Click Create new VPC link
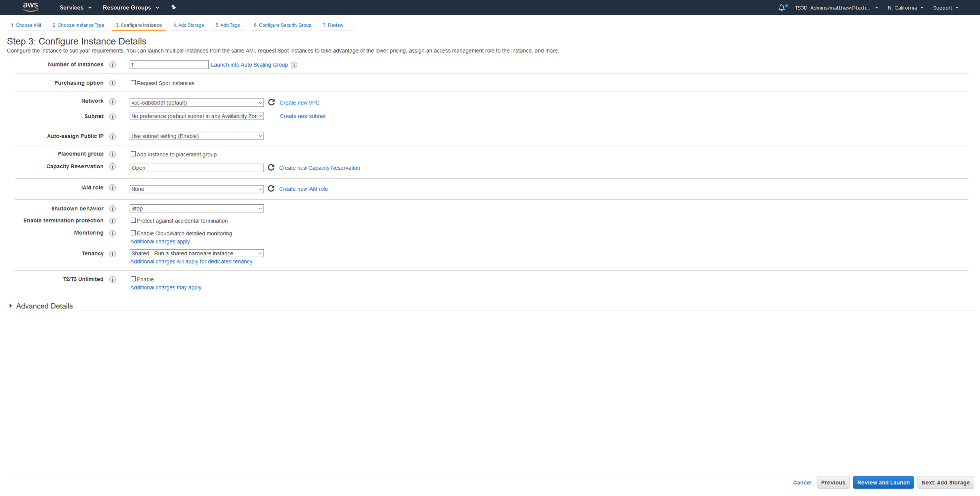Screen dimensions: 980x496 click(299, 102)
